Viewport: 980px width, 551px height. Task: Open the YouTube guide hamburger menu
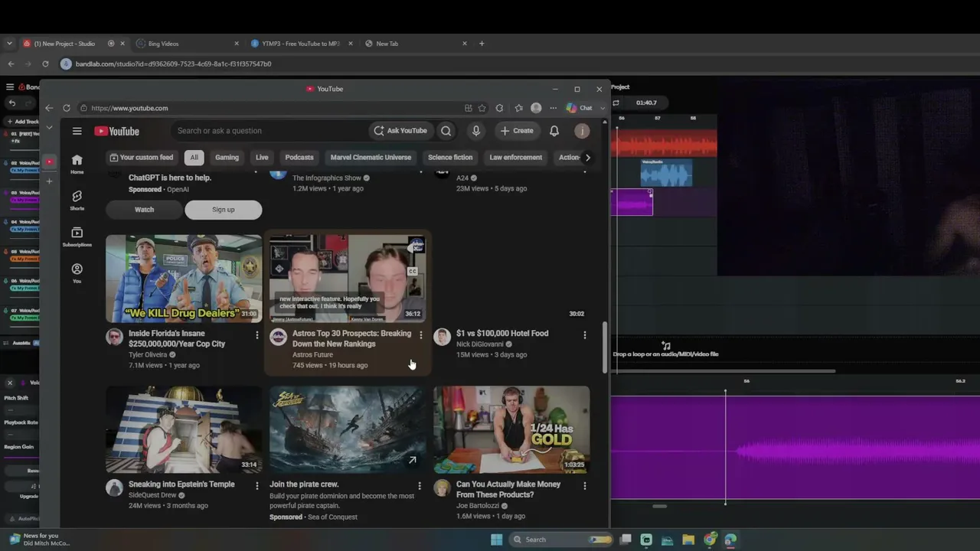77,131
